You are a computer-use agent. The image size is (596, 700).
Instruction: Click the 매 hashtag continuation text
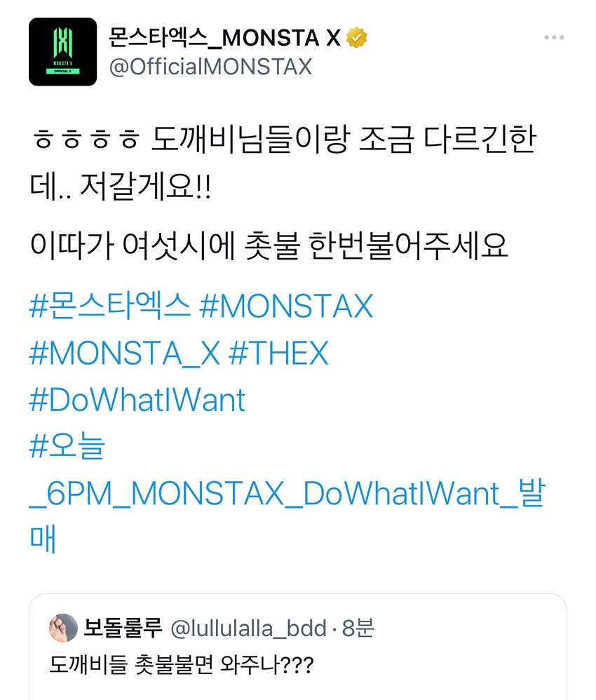coord(43,539)
